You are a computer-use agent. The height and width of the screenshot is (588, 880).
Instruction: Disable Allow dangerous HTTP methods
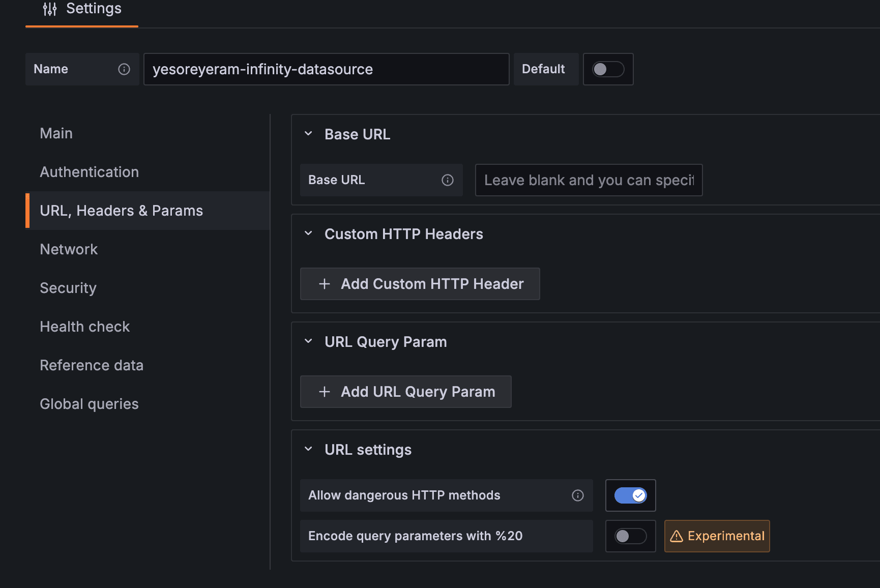(630, 495)
